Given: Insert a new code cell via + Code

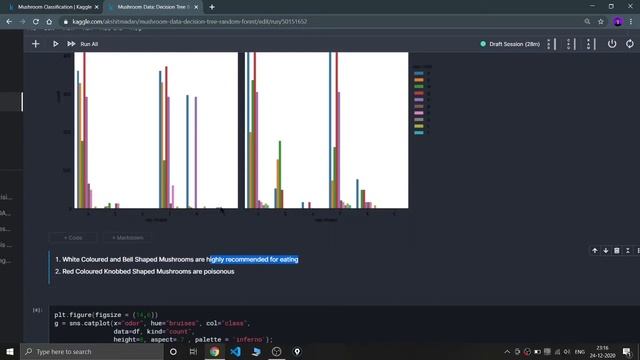Looking at the screenshot, I should tap(73, 238).
